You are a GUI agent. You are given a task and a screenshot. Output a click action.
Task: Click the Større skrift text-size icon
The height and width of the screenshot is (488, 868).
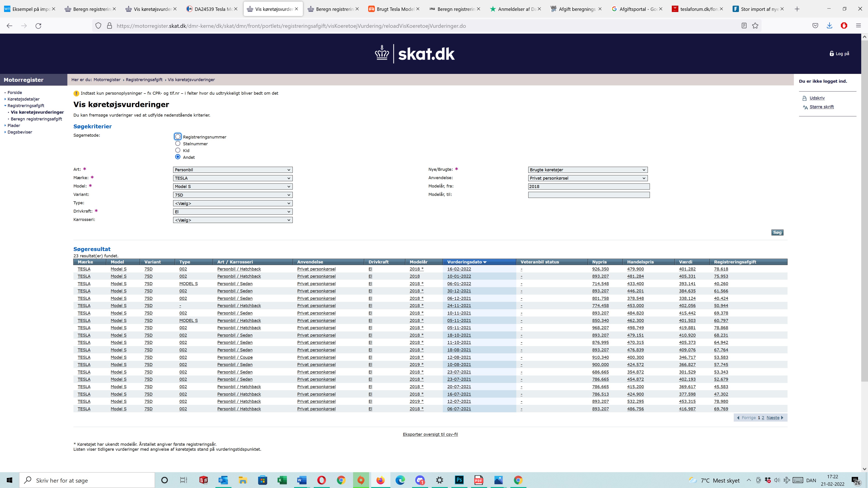click(805, 107)
